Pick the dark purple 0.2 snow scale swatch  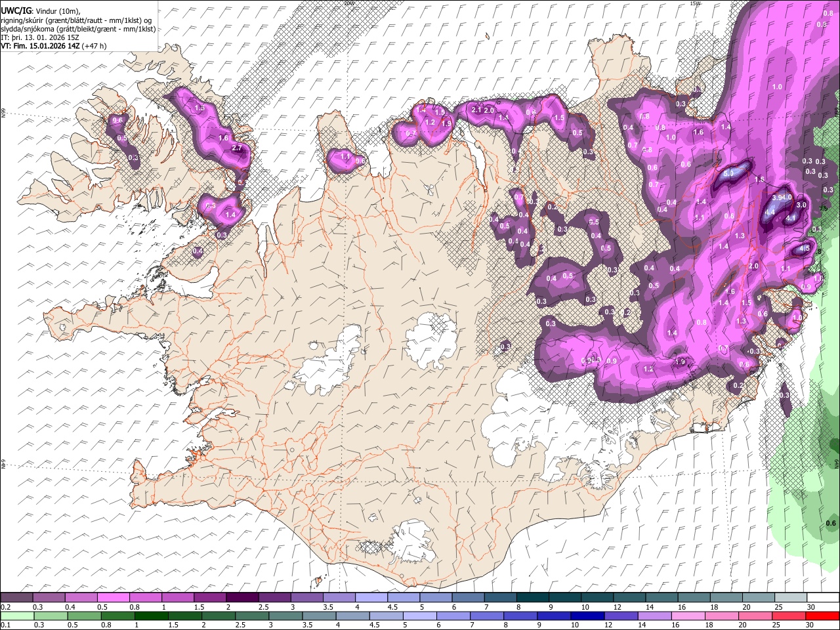point(16,598)
